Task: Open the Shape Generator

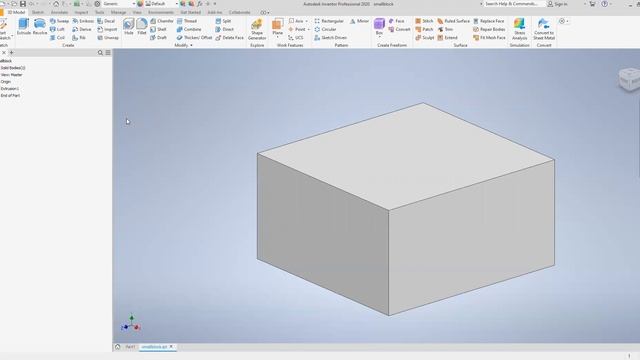Action: [x=257, y=29]
